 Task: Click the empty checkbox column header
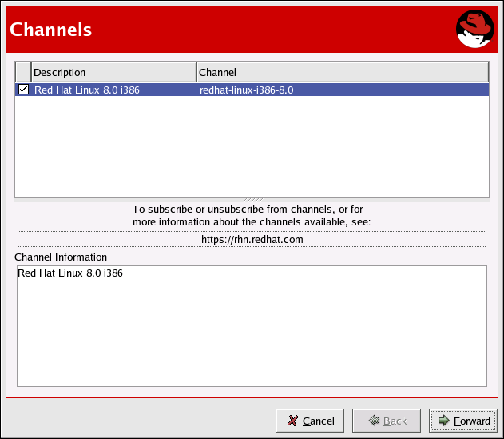click(x=23, y=72)
